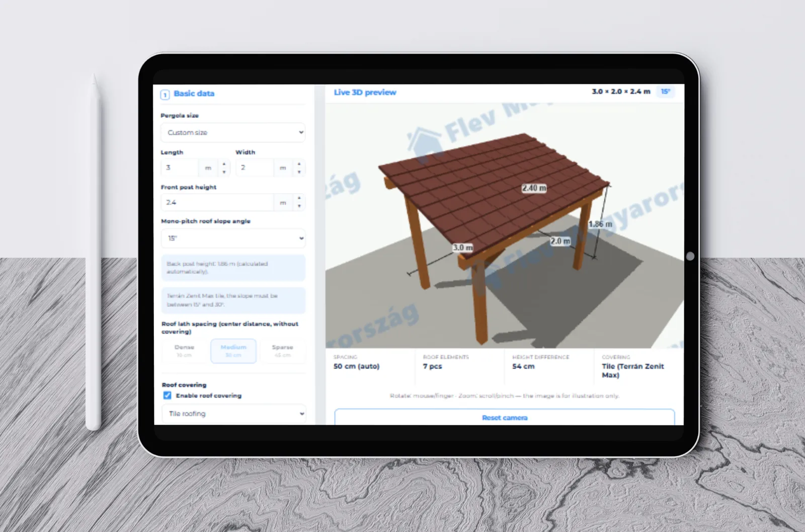This screenshot has width=805, height=532.
Task: Open the Tile roofing dropdown
Action: tap(233, 414)
